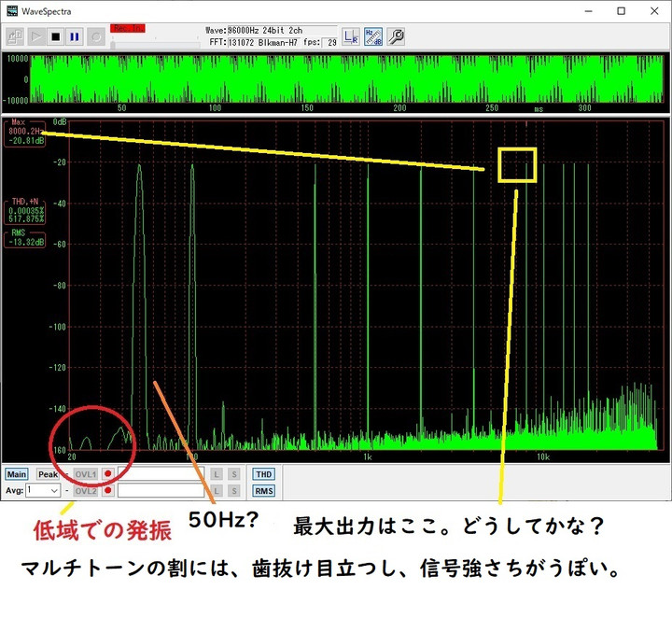Click the L button in the OVL2 row
Viewport: 672px width, 618px height.
(217, 491)
